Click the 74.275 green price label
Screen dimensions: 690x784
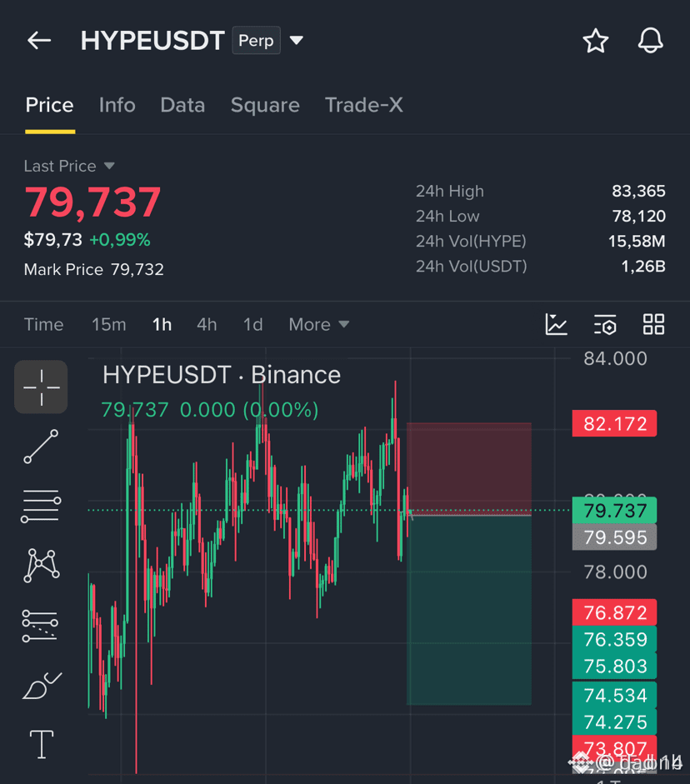point(614,722)
